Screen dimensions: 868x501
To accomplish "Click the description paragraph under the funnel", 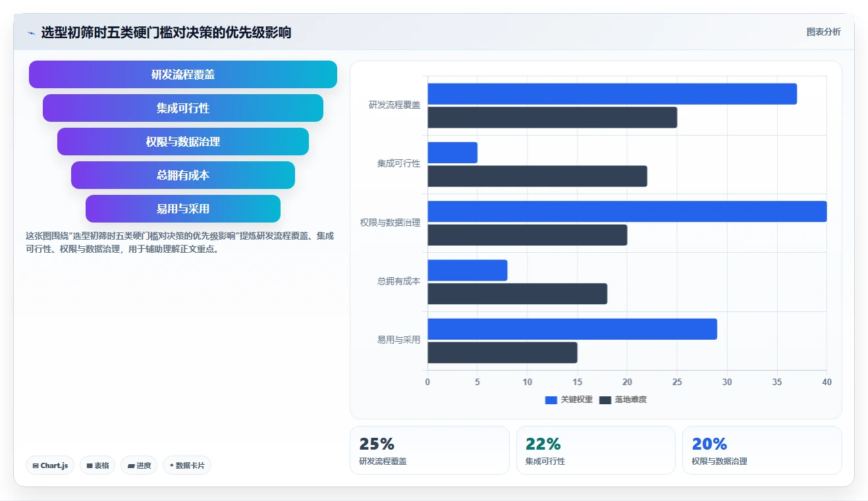I will (x=180, y=242).
